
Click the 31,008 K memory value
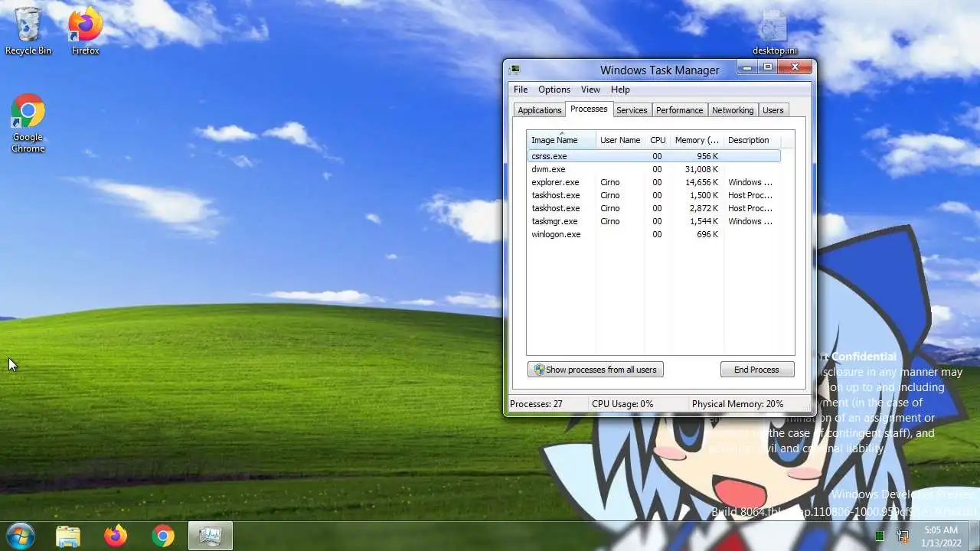pyautogui.click(x=701, y=169)
